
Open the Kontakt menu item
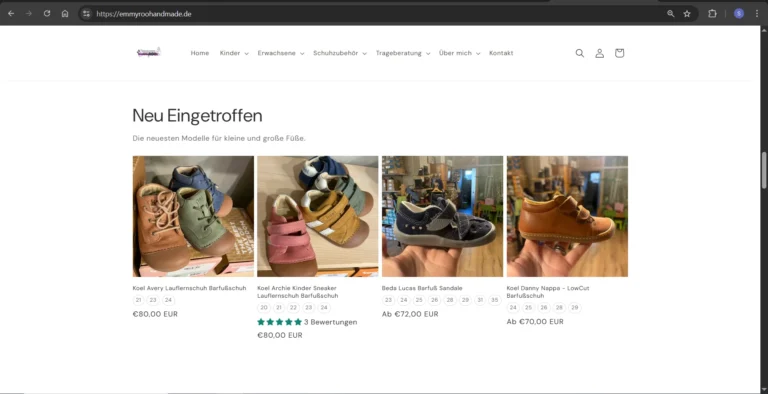coord(501,53)
